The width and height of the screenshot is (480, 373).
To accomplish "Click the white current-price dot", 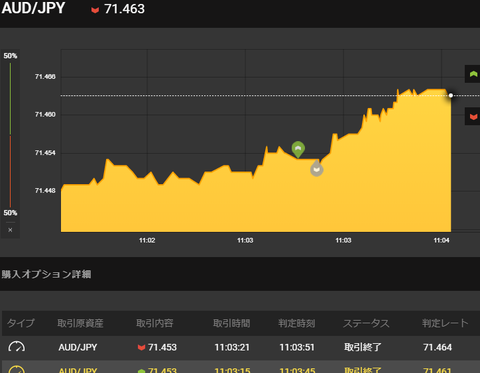I will (x=451, y=96).
